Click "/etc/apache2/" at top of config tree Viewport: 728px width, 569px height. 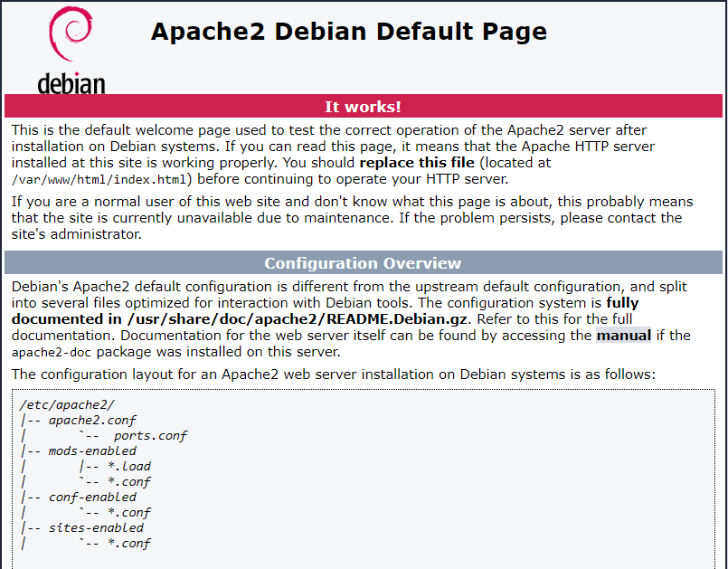coord(66,404)
